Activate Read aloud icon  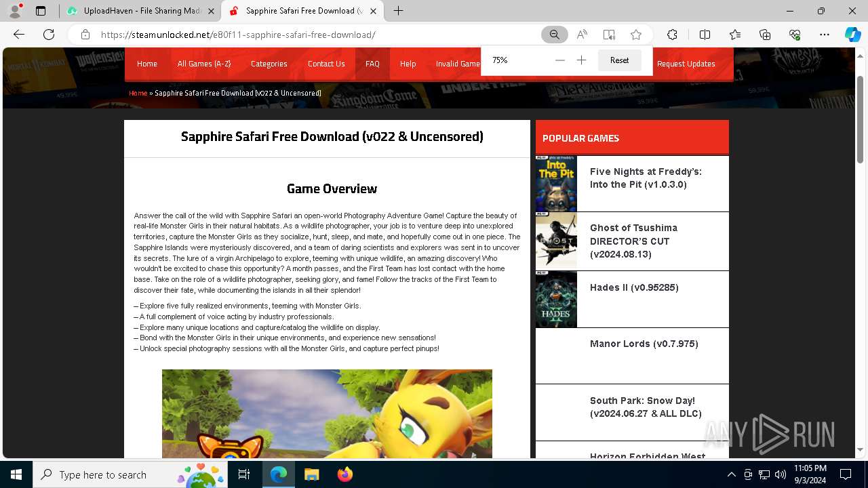point(582,35)
